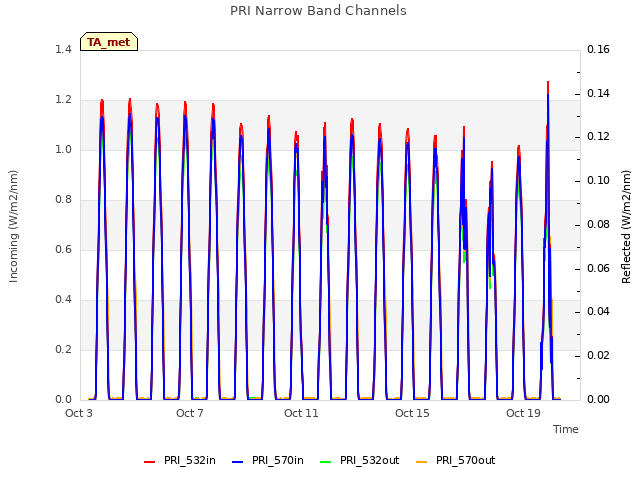Screen dimensions: 640x480
Task: Click the tallest peak near Oct 20
Action: pos(548,82)
